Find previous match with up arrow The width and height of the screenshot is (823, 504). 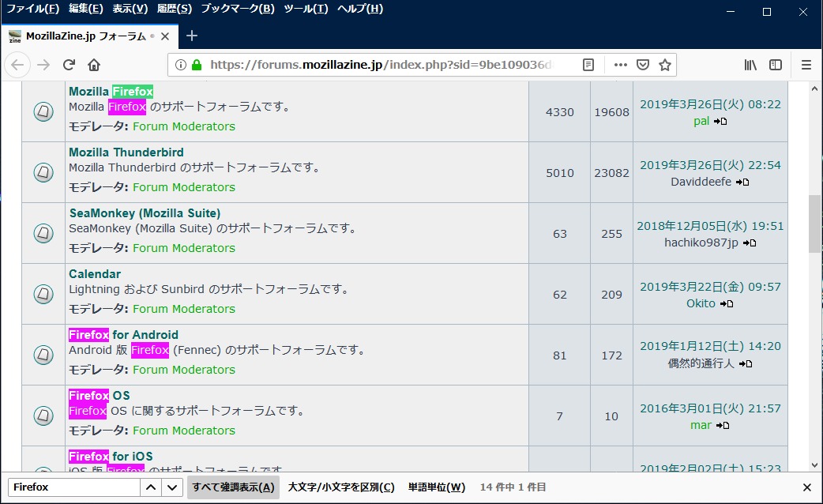[x=151, y=487]
